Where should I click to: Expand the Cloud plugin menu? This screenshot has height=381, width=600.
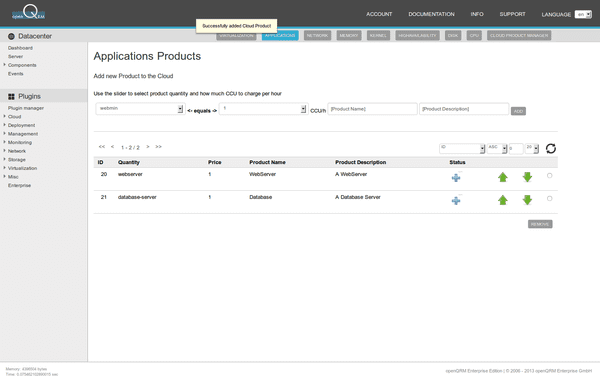tap(14, 117)
